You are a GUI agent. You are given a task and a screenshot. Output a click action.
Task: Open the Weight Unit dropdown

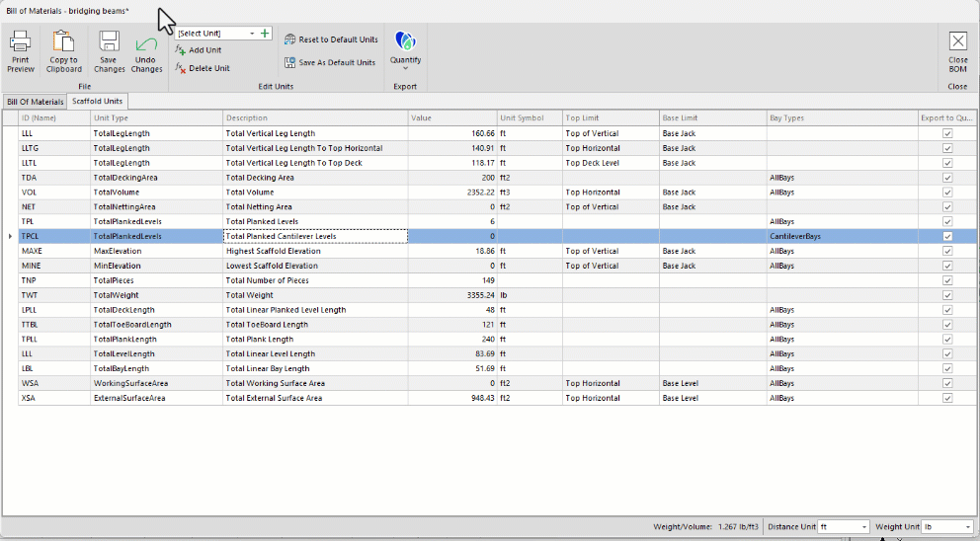click(967, 527)
